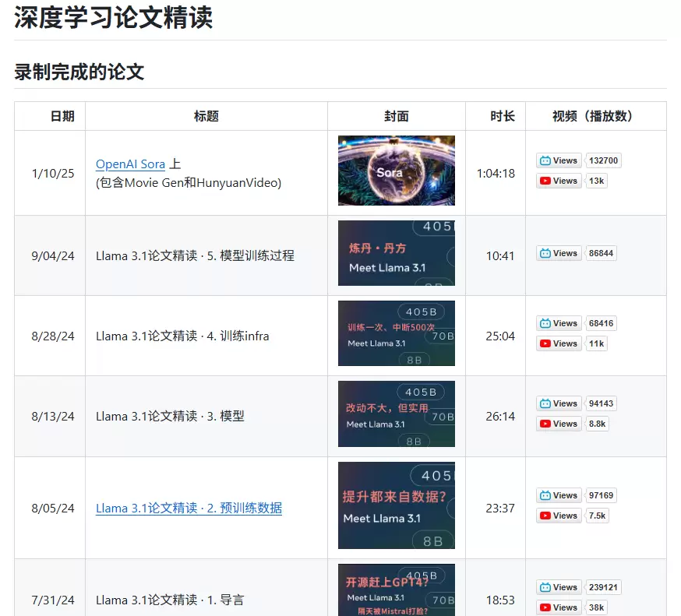Image resolution: width=681 pixels, height=616 pixels.
Task: Click YouTube Views badge in the 1/10/25 row
Action: 559,181
